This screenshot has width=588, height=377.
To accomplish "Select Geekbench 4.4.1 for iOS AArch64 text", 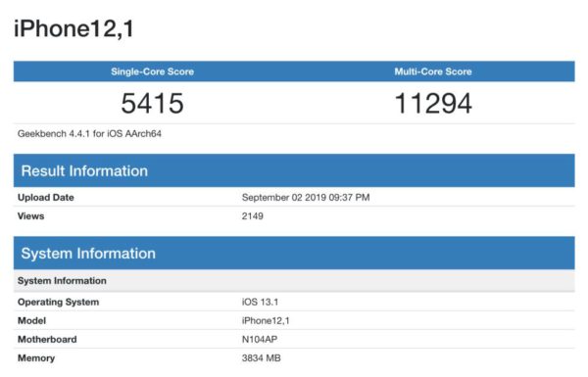I will point(89,134).
